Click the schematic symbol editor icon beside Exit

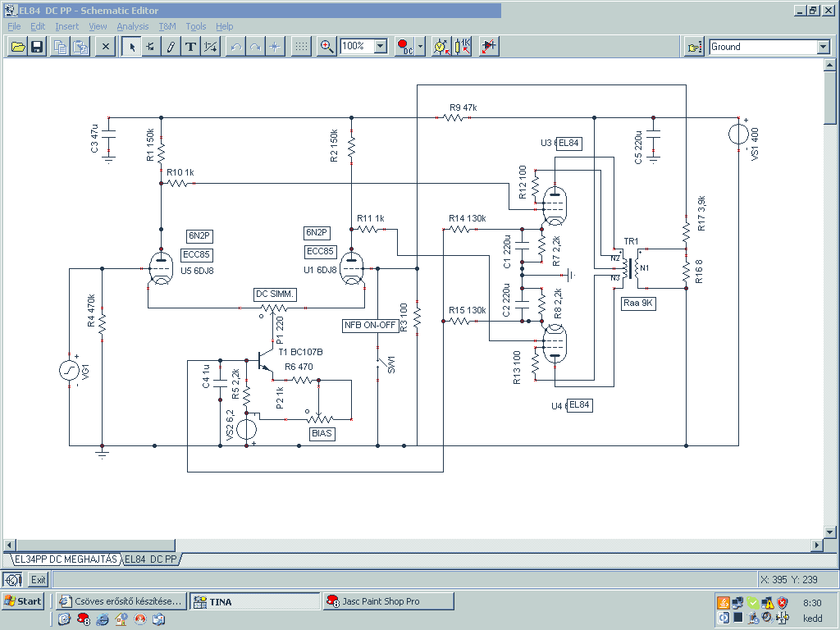tap(12, 580)
